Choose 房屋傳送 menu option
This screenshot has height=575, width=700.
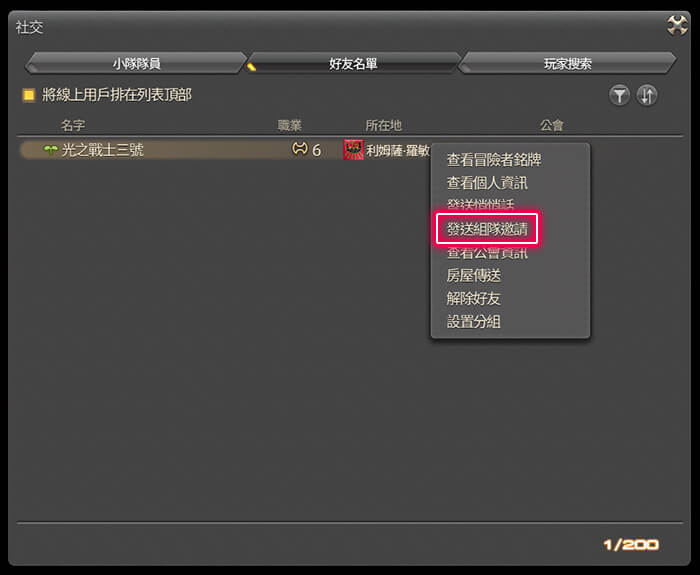[x=474, y=275]
